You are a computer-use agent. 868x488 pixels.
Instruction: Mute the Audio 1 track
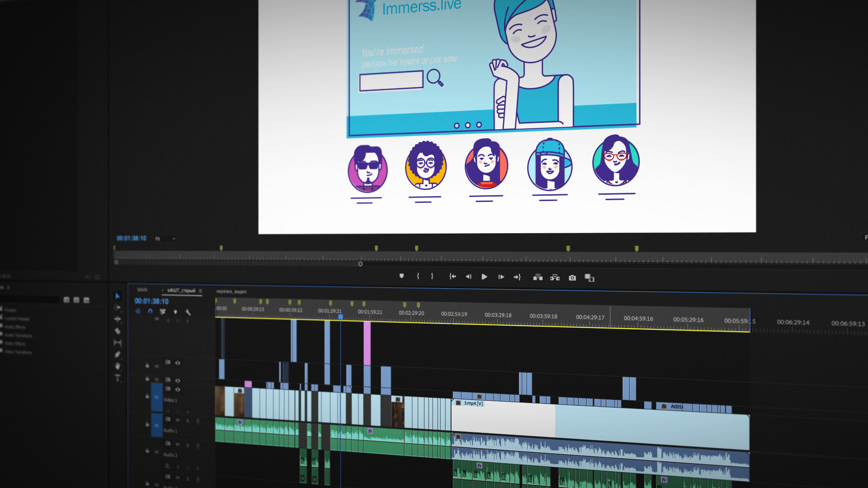(178, 420)
